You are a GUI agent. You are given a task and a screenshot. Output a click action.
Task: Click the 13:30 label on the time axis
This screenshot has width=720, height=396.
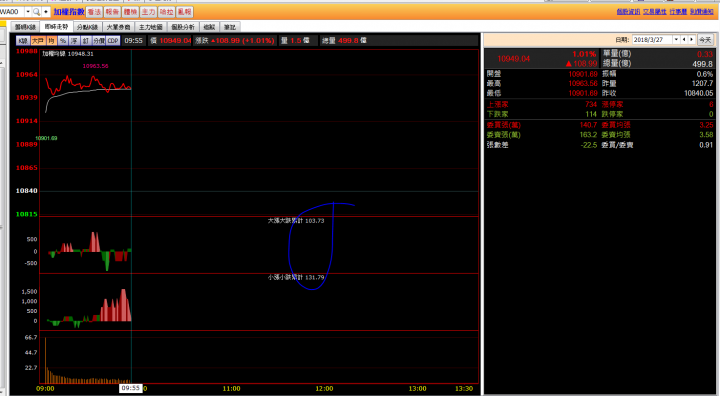tap(464, 389)
